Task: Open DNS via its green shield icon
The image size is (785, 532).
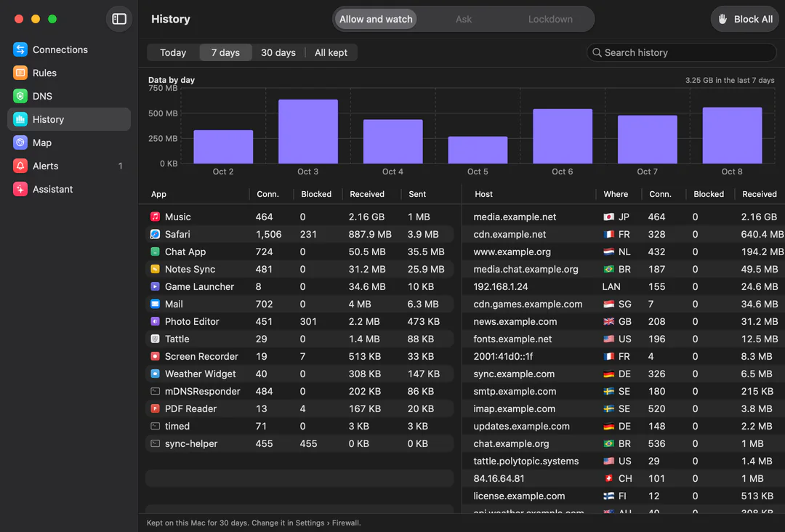Action: (20, 96)
